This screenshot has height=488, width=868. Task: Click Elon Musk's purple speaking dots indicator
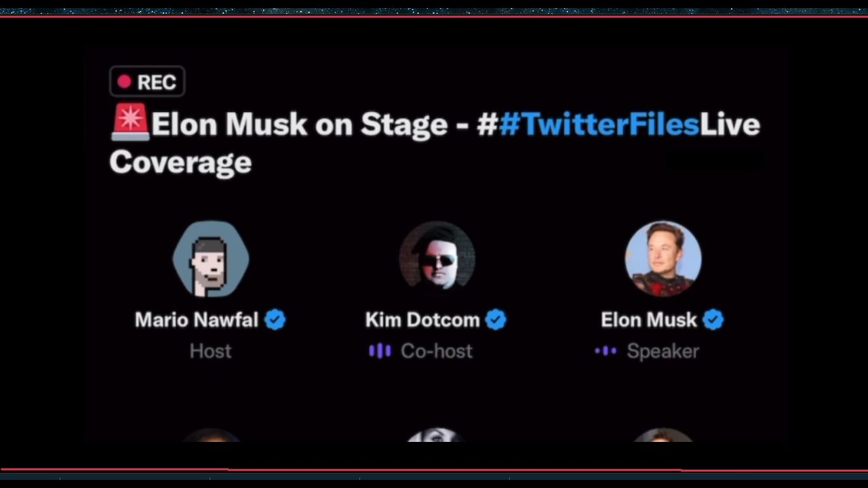pyautogui.click(x=606, y=350)
